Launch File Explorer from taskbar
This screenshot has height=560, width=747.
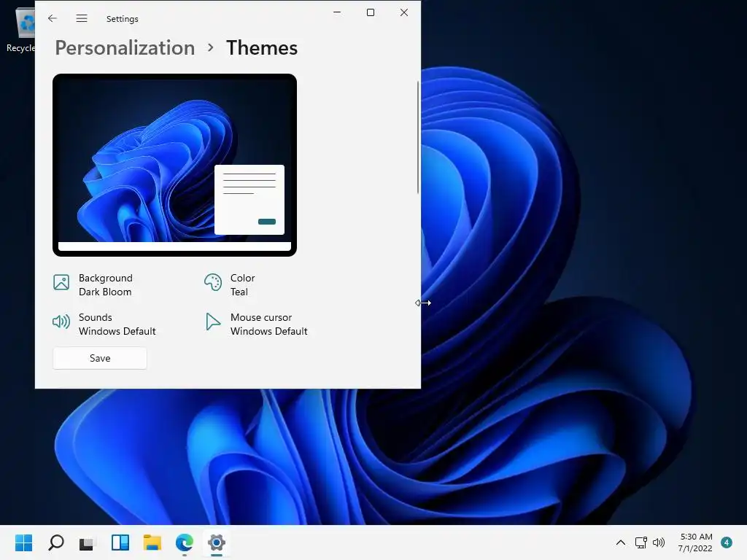tap(152, 542)
